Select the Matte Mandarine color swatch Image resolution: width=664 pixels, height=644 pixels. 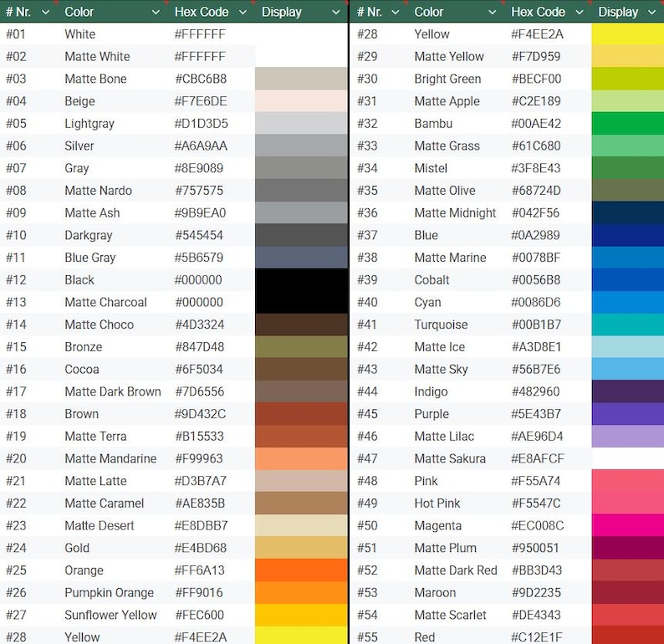coord(301,458)
